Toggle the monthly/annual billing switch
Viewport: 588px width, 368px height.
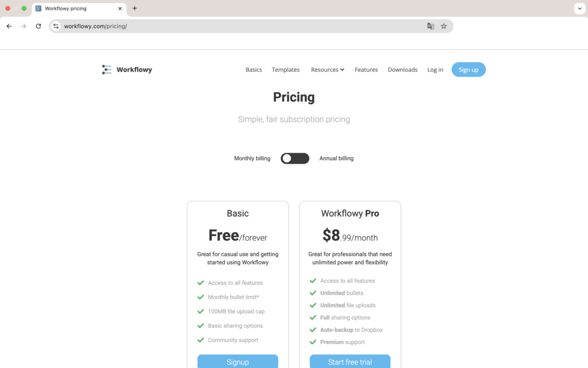[295, 158]
